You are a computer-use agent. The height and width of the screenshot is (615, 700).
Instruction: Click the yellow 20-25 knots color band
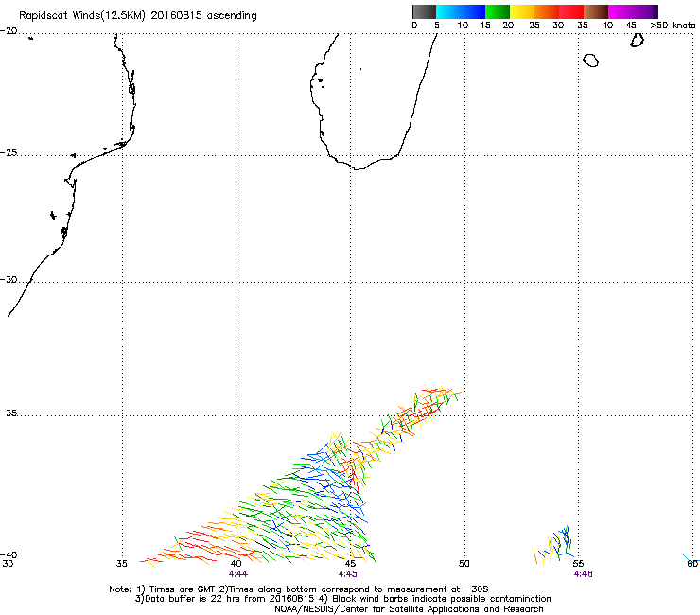pyautogui.click(x=522, y=11)
